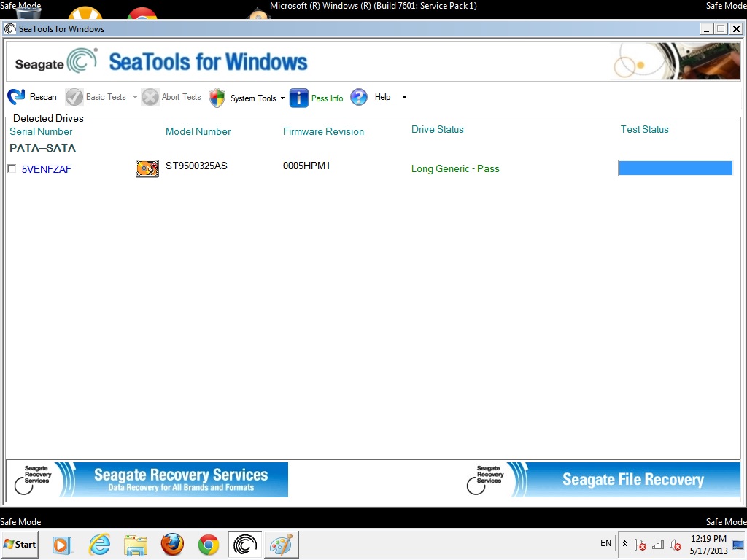This screenshot has width=747, height=560.
Task: Open Windows Media Player from taskbar
Action: (61, 545)
